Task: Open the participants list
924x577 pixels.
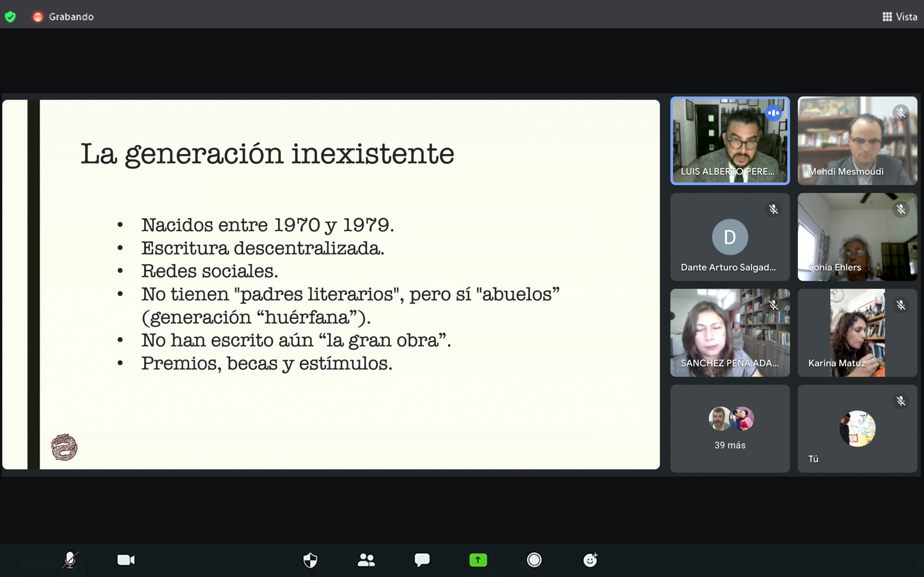Action: coord(366,560)
